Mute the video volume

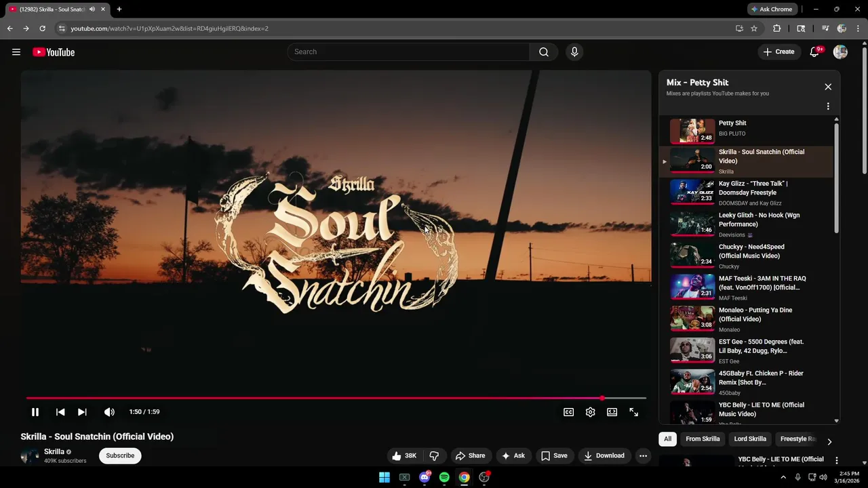point(109,412)
